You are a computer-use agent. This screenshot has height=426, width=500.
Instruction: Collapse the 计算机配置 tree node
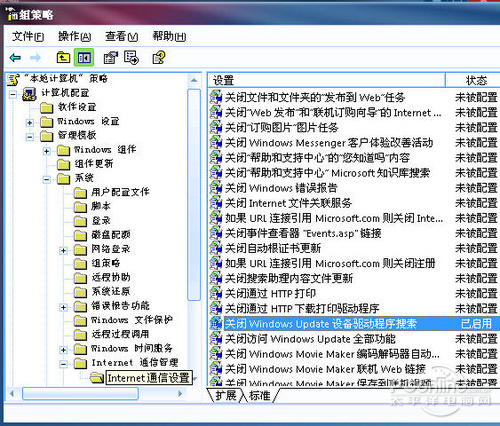[x=13, y=94]
